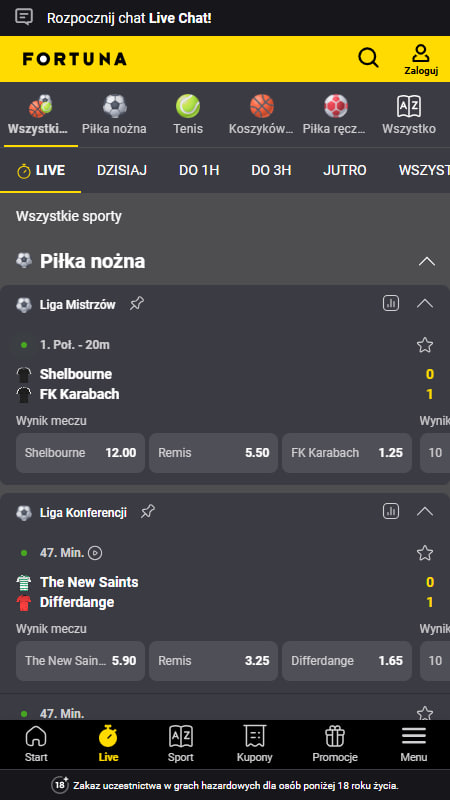Select Remis odds 3.25
The height and width of the screenshot is (800, 450).
[x=213, y=661]
